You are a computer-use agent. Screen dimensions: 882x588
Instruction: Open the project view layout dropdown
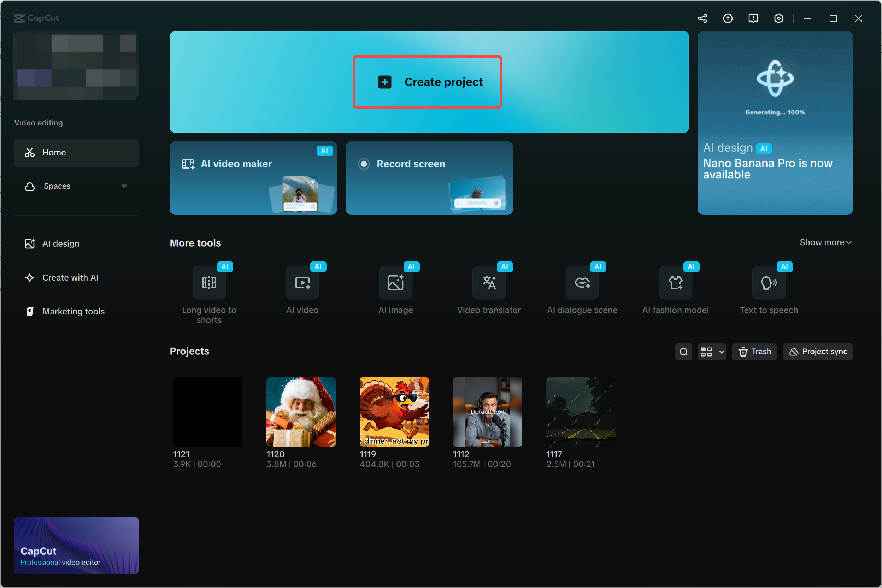(x=711, y=352)
